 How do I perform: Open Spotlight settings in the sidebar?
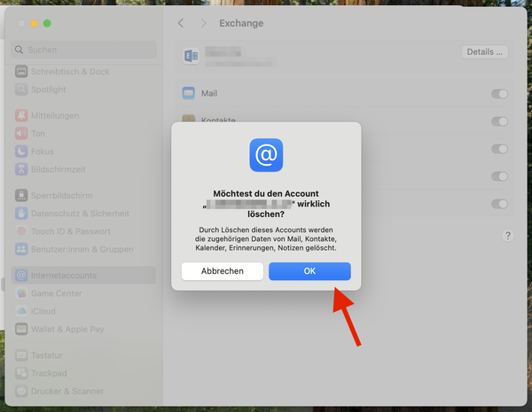(49, 89)
